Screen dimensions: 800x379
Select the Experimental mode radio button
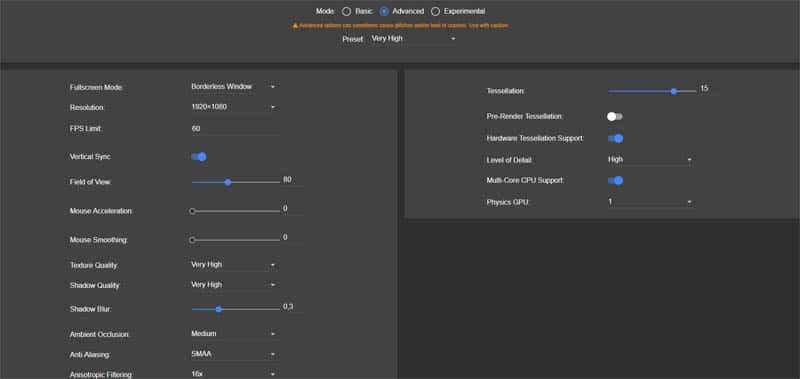[x=435, y=11]
